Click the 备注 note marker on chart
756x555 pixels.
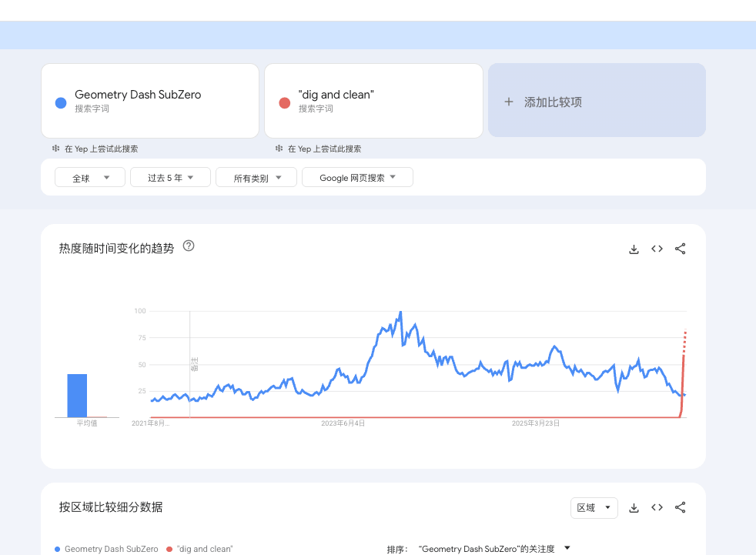click(194, 365)
